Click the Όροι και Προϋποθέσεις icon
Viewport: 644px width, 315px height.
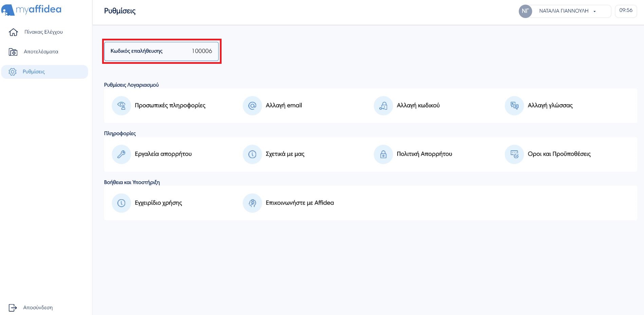514,154
